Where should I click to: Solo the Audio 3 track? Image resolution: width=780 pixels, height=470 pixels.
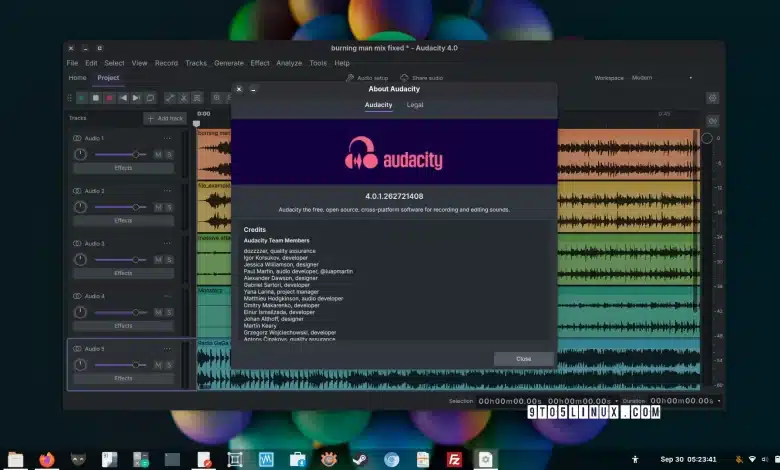click(x=169, y=260)
